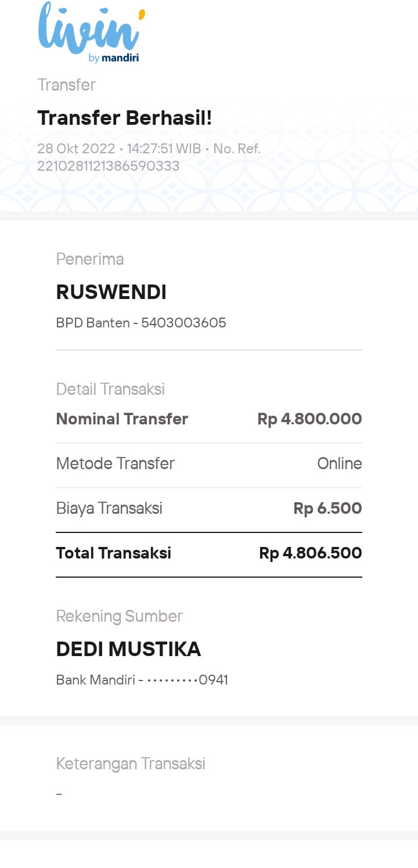
Task: Click the 'Detail Transaksi' section label
Action: pyautogui.click(x=110, y=389)
